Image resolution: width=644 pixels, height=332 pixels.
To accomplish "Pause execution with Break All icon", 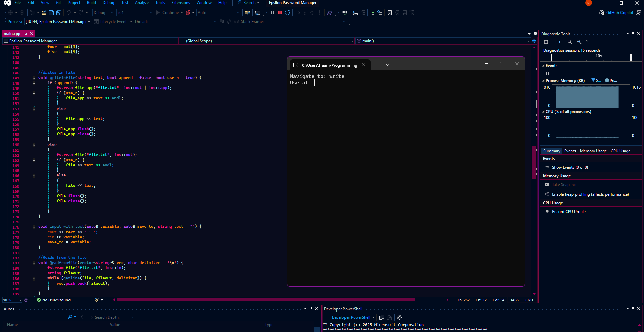I will coord(273,13).
